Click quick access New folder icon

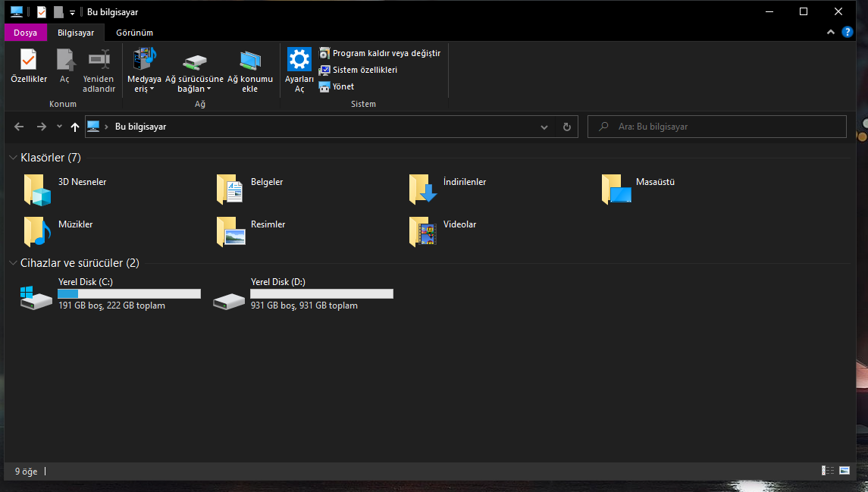coord(58,11)
